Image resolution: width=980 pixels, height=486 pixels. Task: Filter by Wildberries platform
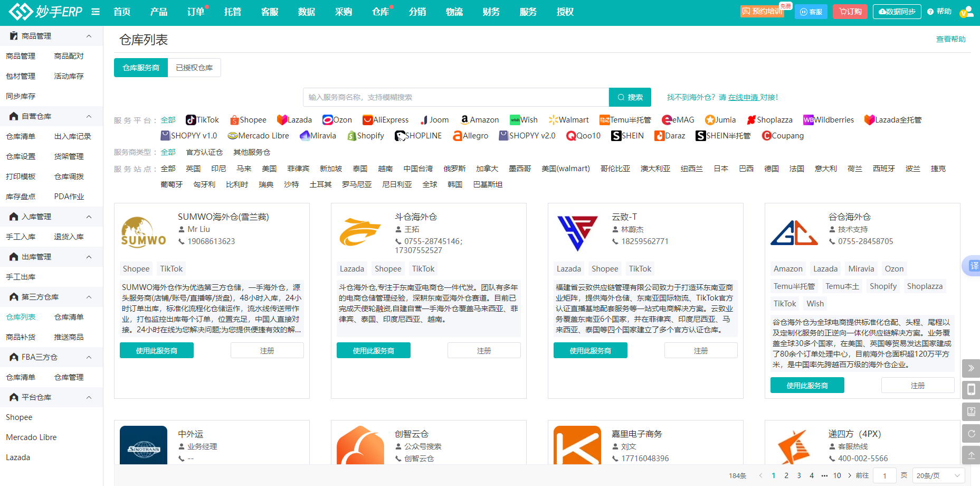(829, 120)
